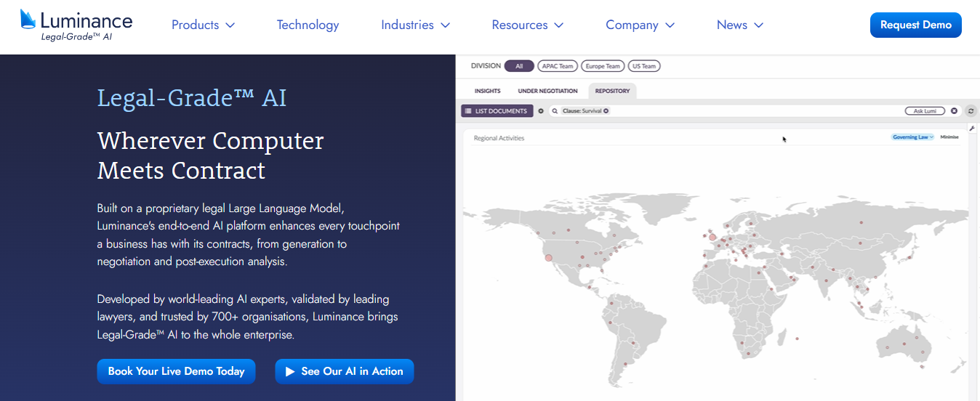Expand the Company menu chevron
The height and width of the screenshot is (401, 980).
coord(670,25)
